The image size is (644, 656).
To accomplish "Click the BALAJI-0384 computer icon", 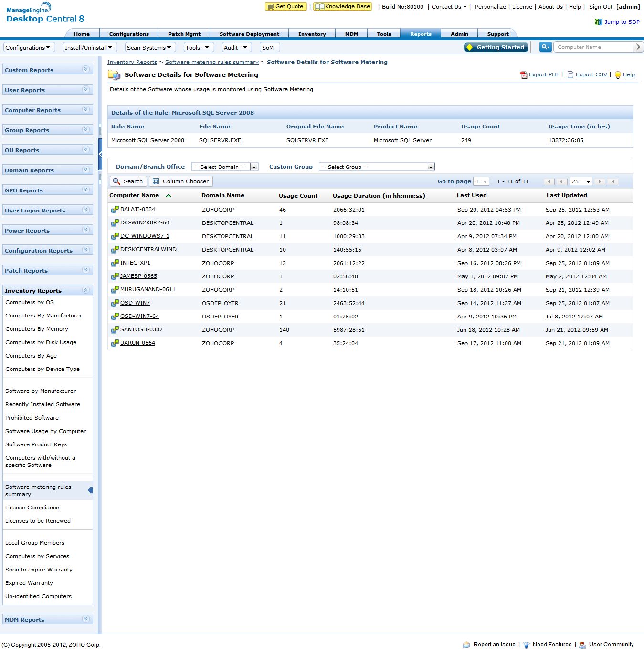I will (115, 210).
